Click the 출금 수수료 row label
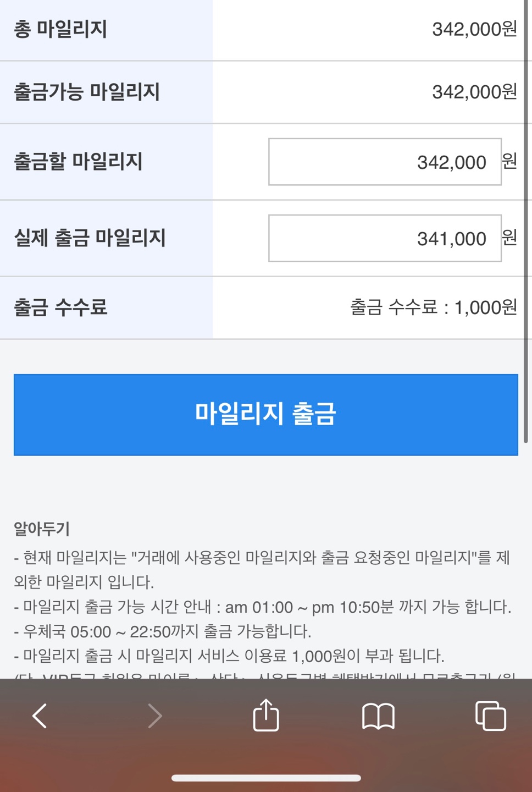The width and height of the screenshot is (532, 792). tap(60, 307)
